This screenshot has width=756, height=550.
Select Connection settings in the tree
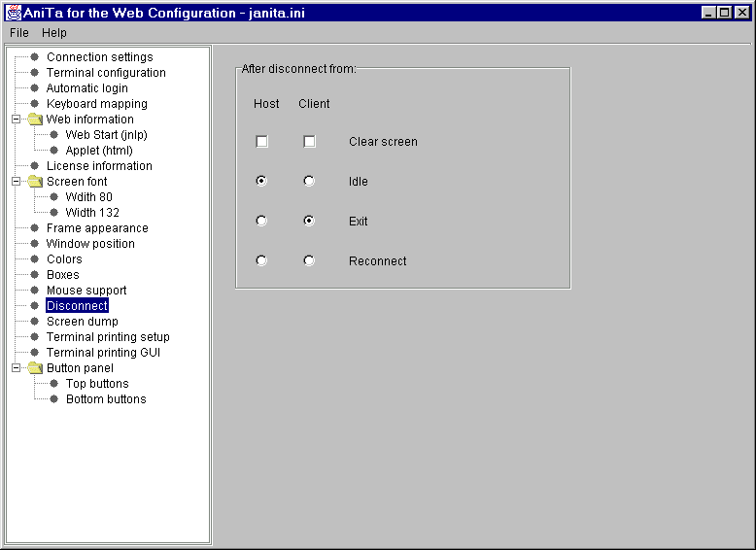pos(100,57)
